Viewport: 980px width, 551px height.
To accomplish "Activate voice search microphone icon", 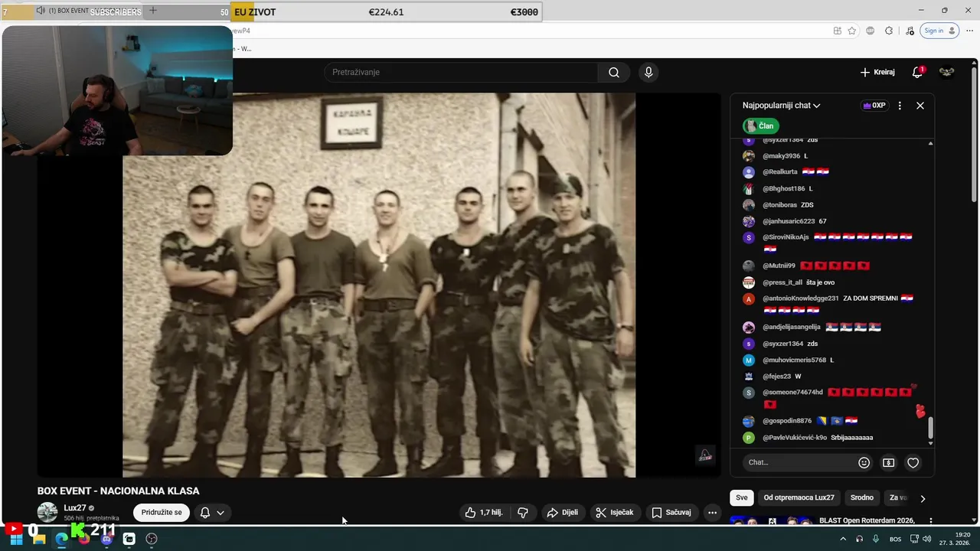I will click(x=648, y=72).
